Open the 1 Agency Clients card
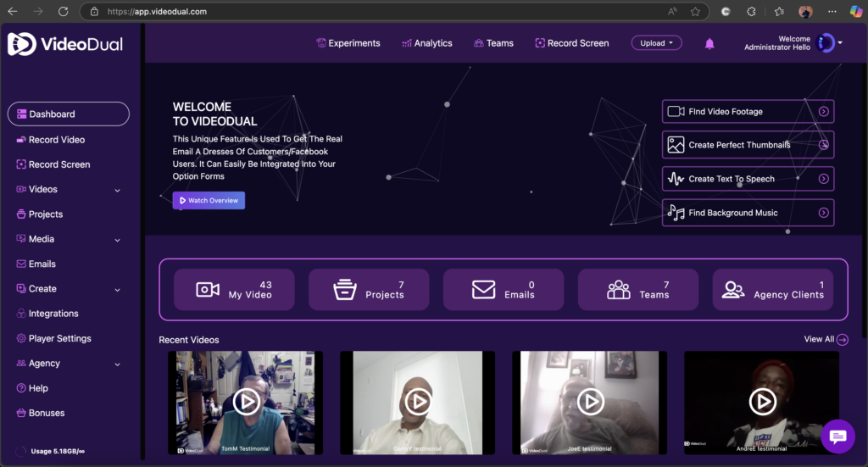Screen dimensions: 868x467 773,289
